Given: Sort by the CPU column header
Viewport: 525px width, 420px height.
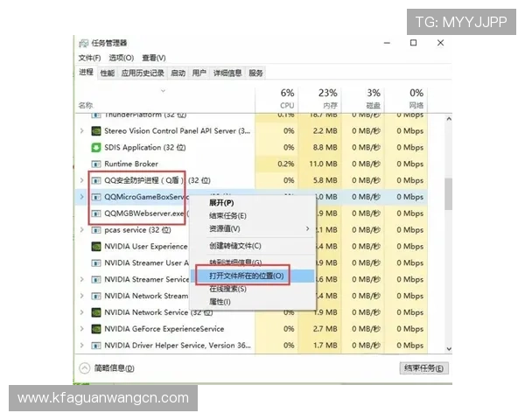Looking at the screenshot, I should click(x=276, y=99).
